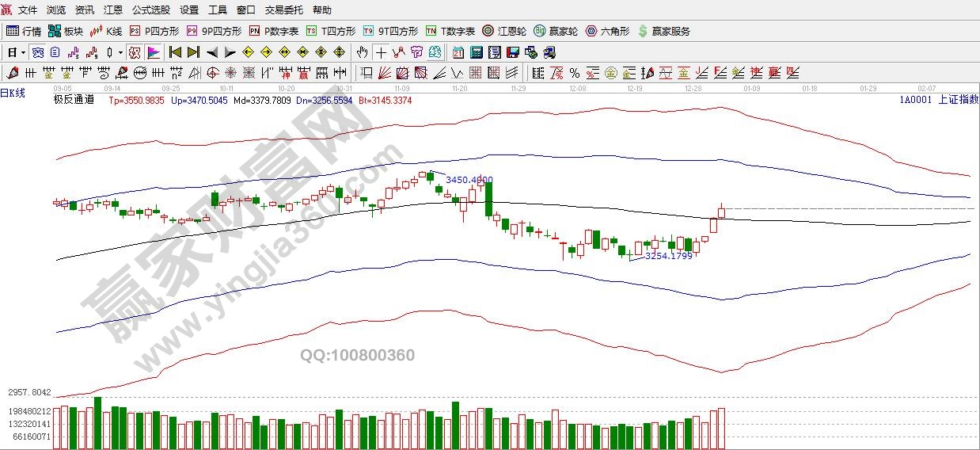Open the calculator tool icon
Screen dimensions: 980x450
477,53
